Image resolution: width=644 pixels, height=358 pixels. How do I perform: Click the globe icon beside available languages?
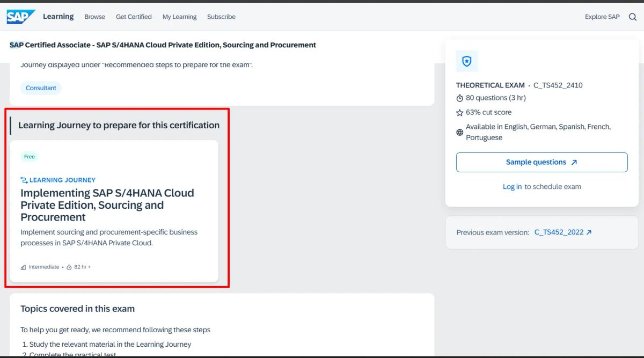click(459, 132)
